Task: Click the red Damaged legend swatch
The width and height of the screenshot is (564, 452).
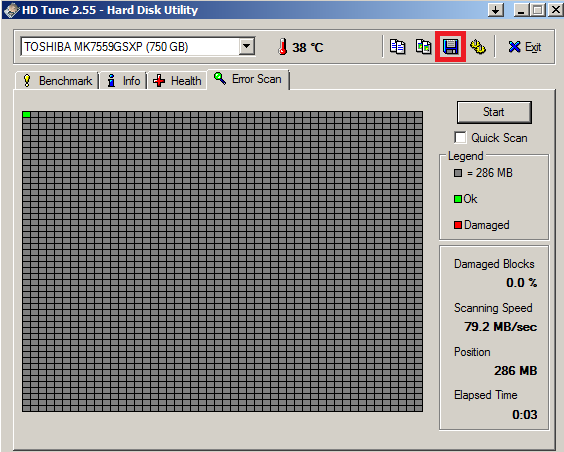Action: (x=458, y=225)
